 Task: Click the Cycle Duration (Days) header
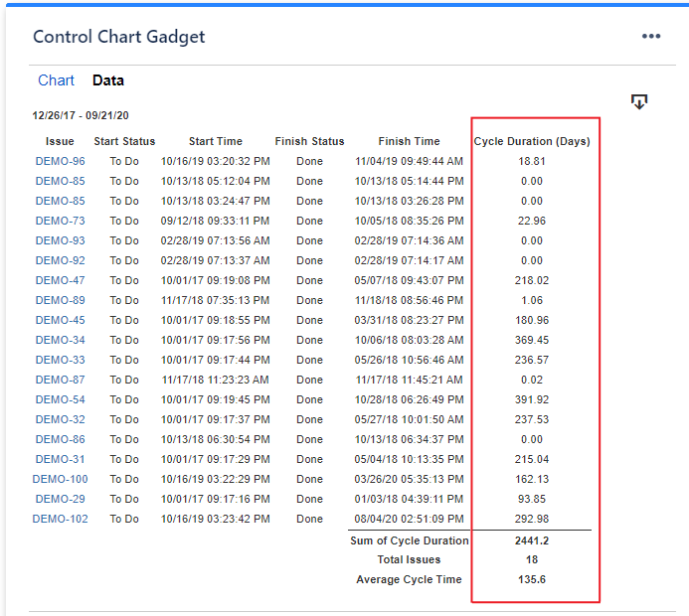point(532,141)
